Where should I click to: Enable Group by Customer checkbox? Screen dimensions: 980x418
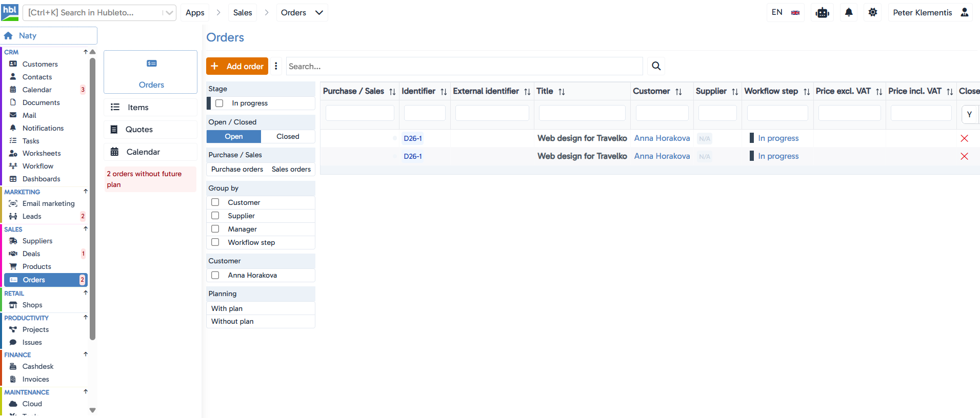pos(215,202)
